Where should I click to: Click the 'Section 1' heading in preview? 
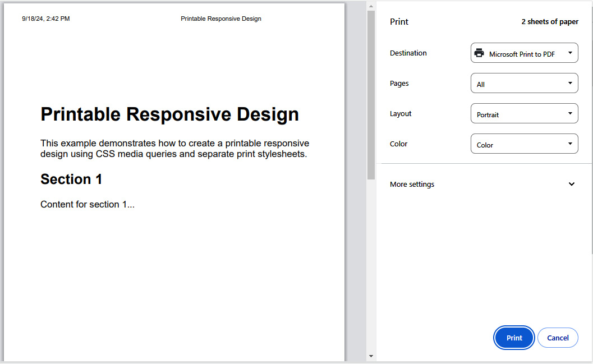pos(71,179)
